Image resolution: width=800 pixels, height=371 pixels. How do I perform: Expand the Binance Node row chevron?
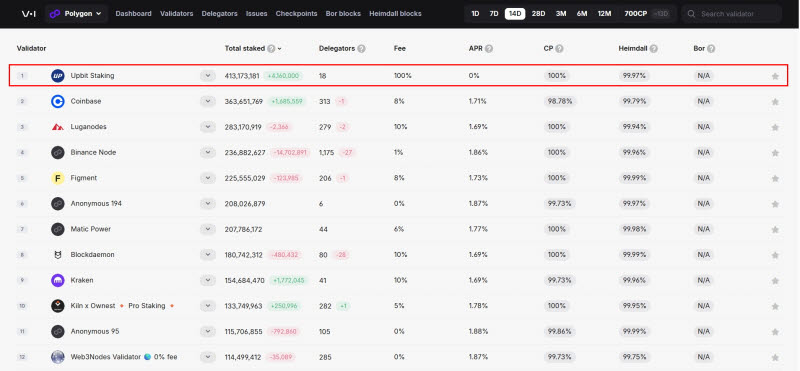(208, 152)
